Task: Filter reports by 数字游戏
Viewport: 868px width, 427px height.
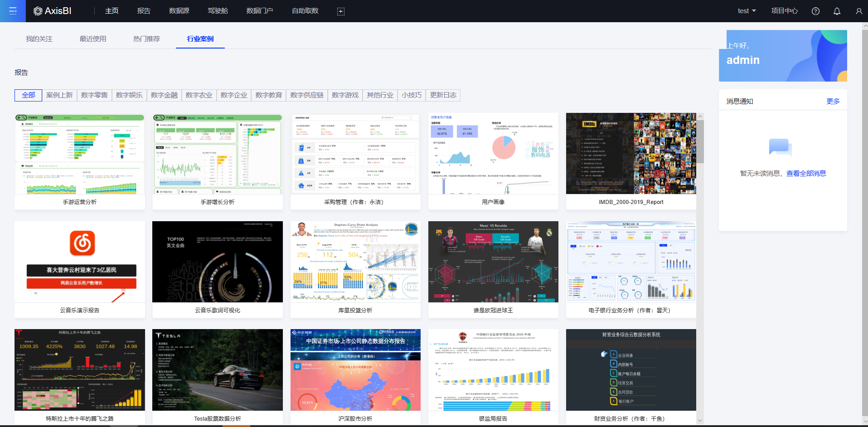Action: coord(345,95)
